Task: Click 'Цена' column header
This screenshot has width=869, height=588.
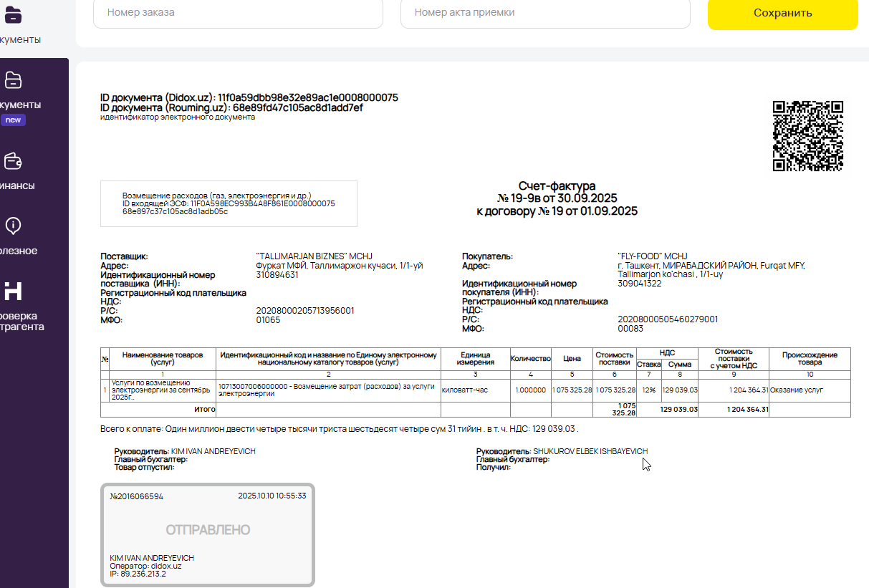Action: point(572,359)
